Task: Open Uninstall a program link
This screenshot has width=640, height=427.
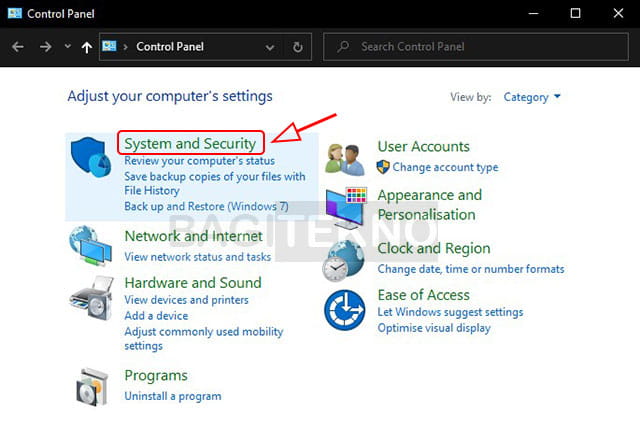Action: [173, 396]
